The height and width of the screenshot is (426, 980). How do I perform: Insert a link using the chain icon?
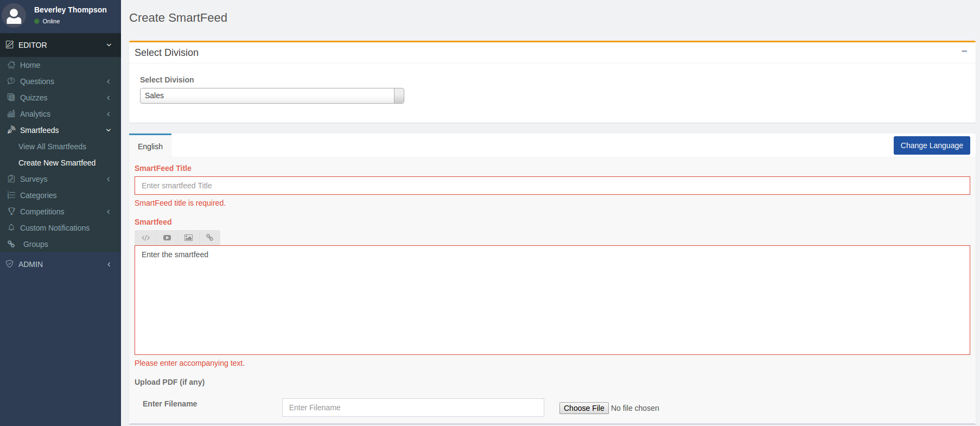209,238
